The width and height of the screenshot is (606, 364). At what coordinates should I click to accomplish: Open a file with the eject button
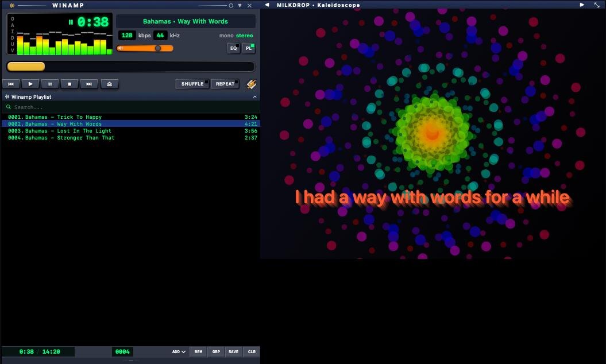click(x=109, y=84)
